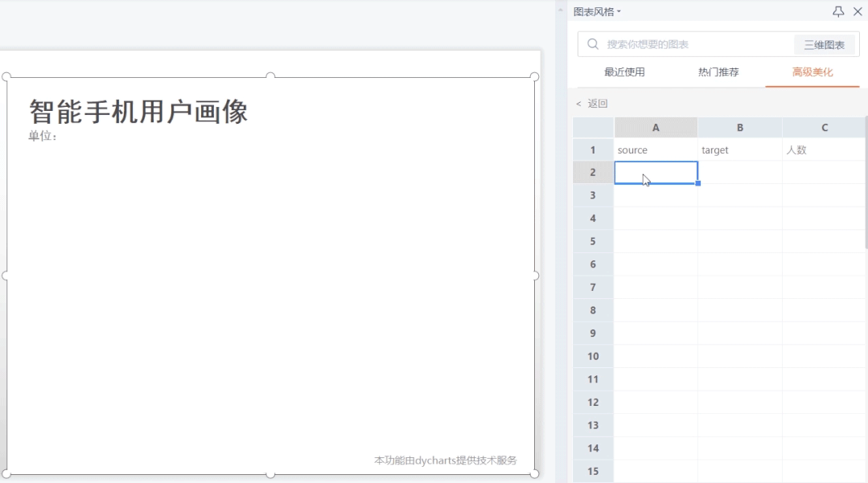
Task: Select the cell containing target
Action: [739, 149]
